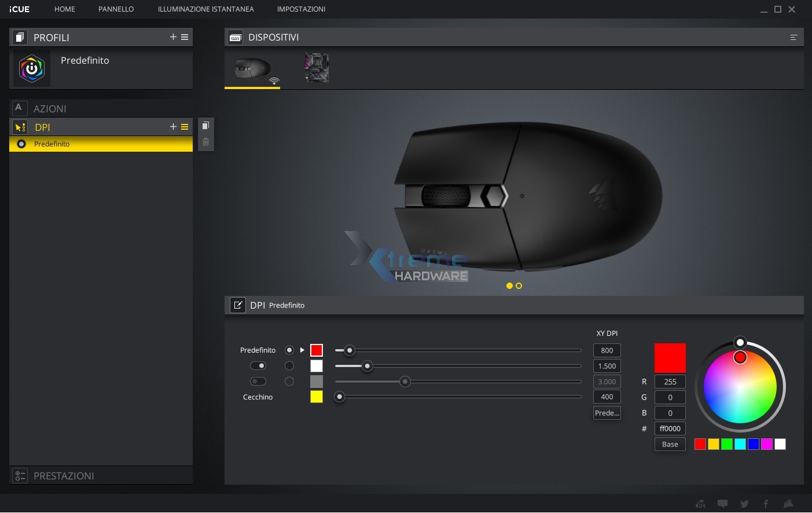Image resolution: width=812 pixels, height=513 pixels.
Task: Open the Twitter icon in the footer
Action: (744, 504)
